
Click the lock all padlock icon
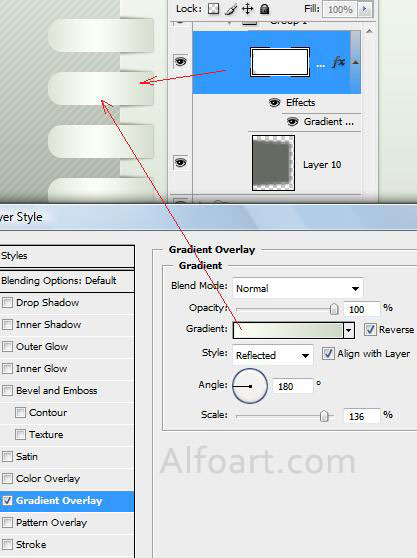coord(264,9)
